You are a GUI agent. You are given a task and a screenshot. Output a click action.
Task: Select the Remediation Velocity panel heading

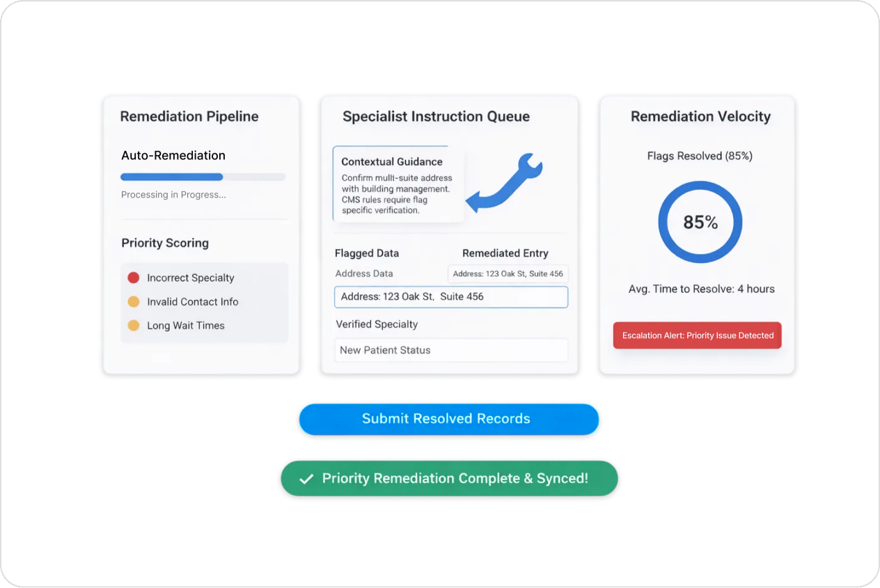point(700,116)
